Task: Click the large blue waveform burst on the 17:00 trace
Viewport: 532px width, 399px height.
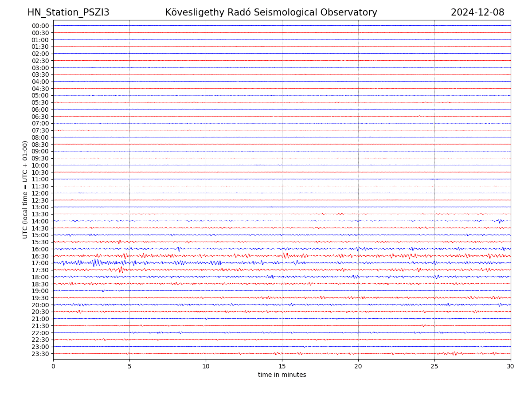Action: coord(94,262)
